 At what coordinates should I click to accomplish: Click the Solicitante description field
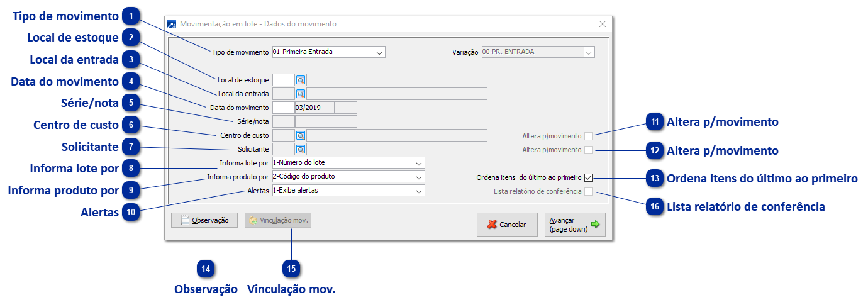(x=396, y=149)
